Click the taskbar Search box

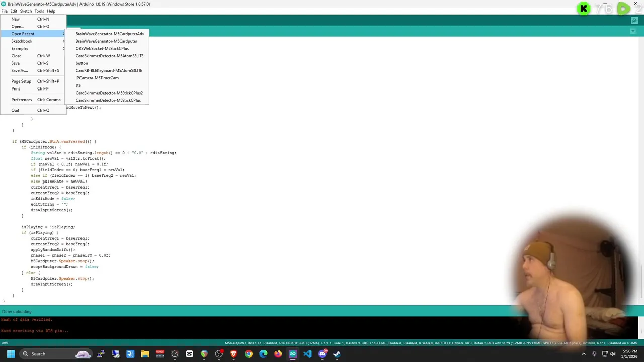(x=56, y=354)
